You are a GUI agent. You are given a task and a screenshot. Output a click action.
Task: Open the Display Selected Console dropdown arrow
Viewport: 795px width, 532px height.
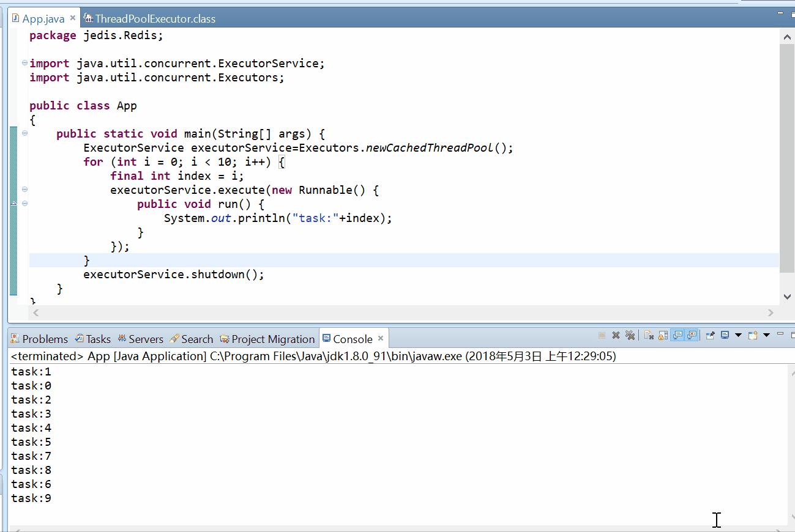[738, 335]
